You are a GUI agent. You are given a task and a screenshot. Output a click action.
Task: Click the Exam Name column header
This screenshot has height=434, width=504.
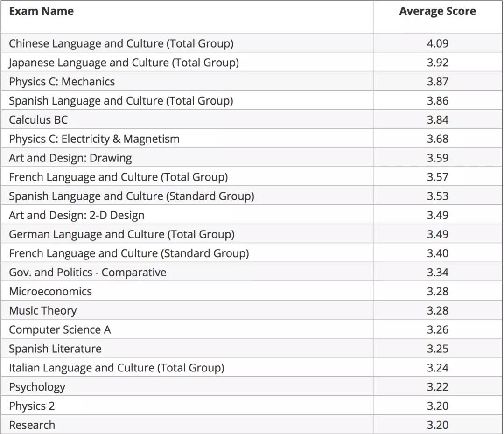(41, 12)
